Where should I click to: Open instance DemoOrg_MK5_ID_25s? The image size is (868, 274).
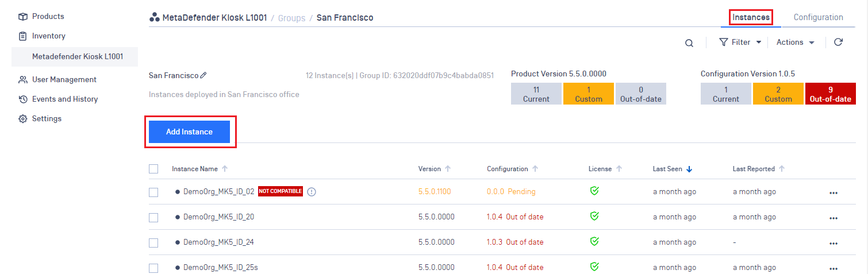221,268
